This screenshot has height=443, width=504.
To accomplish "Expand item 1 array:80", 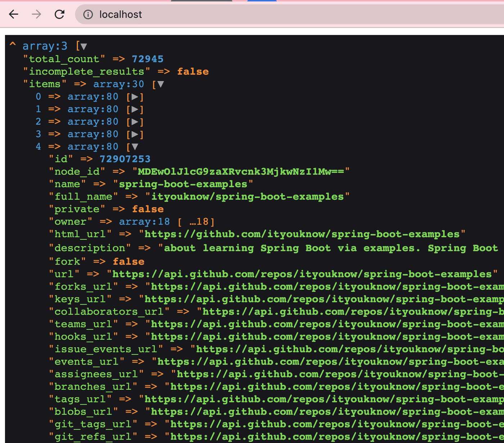I will pyautogui.click(x=135, y=109).
